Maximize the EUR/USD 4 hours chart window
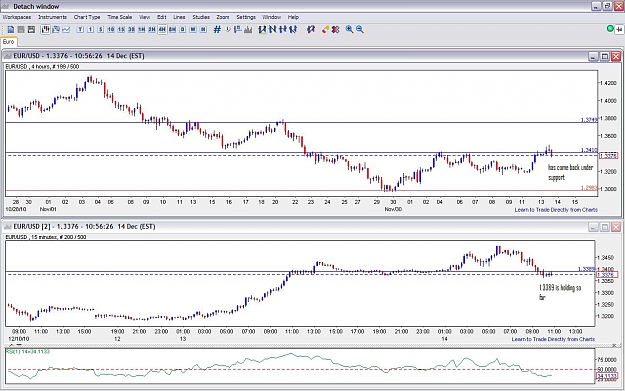This screenshot has width=625, height=391. tap(605, 56)
